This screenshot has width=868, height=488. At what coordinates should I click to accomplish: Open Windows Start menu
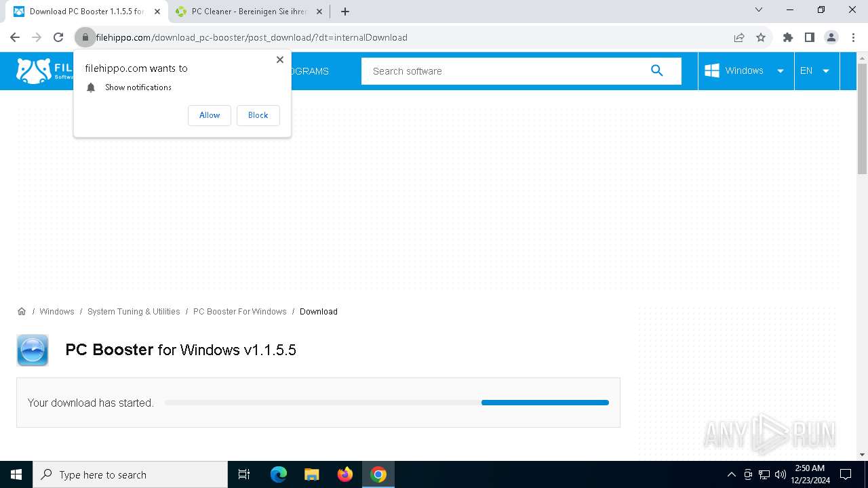tap(16, 474)
